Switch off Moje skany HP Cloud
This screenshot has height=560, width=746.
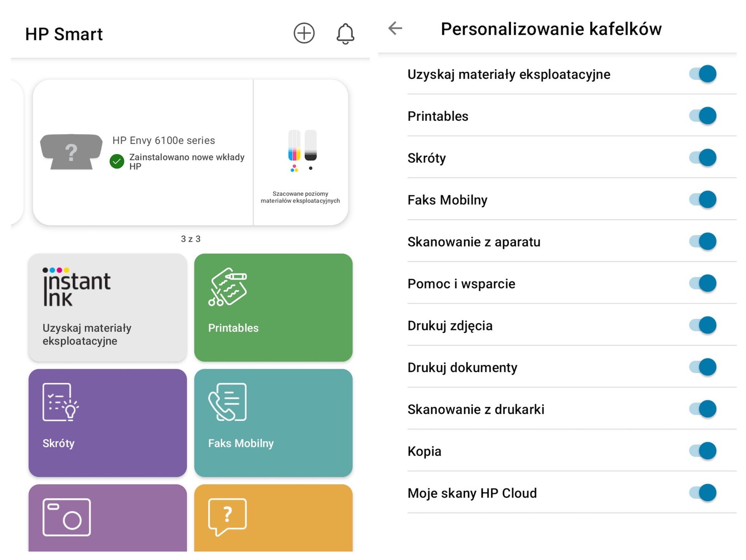click(x=702, y=493)
